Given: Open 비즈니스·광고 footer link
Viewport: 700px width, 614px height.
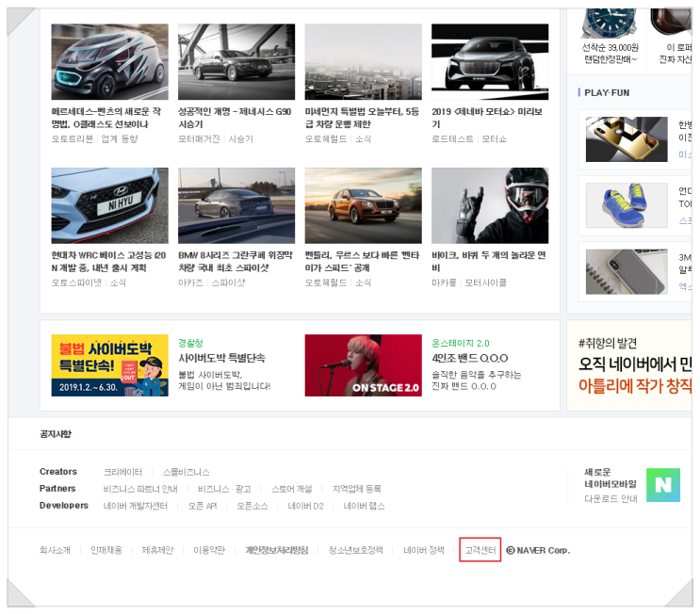Looking at the screenshot, I should click(x=224, y=489).
